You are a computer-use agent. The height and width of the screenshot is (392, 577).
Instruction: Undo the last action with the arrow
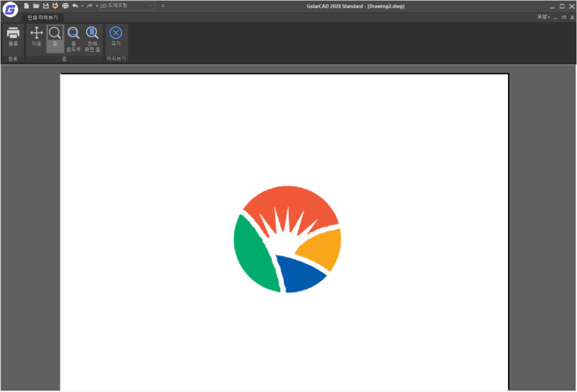tap(75, 5)
